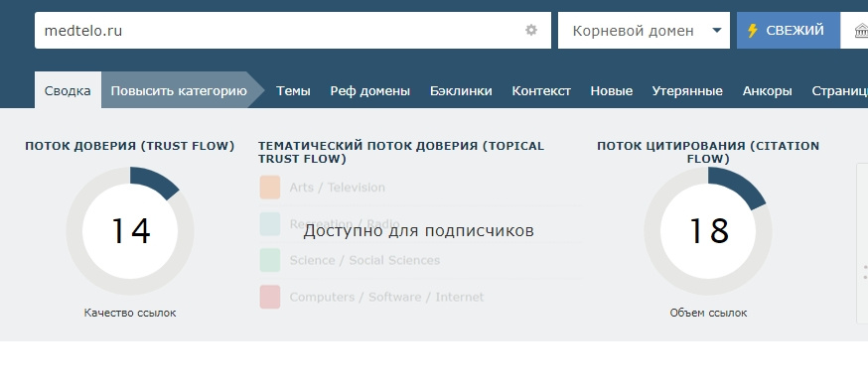Select the СВЕЖИЙ index button
868x386 pixels.
[x=789, y=31]
